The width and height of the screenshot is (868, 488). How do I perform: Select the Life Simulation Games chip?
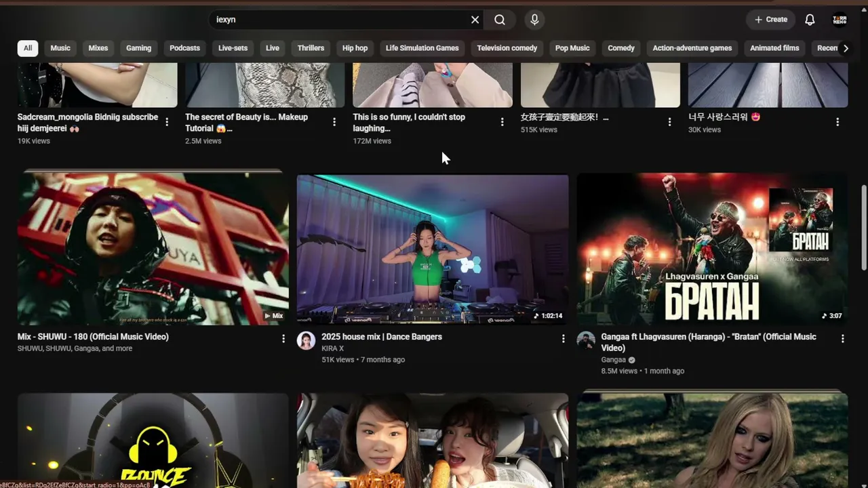point(422,48)
